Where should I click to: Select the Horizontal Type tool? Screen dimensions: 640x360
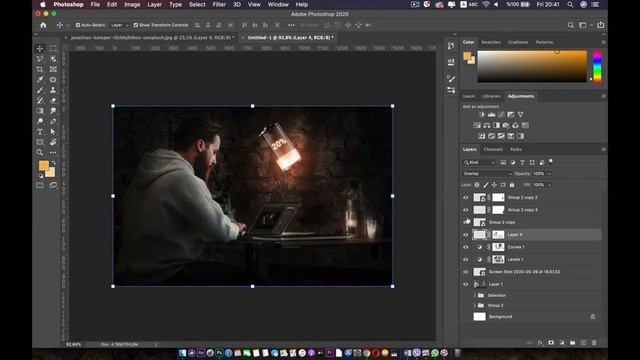(40, 132)
